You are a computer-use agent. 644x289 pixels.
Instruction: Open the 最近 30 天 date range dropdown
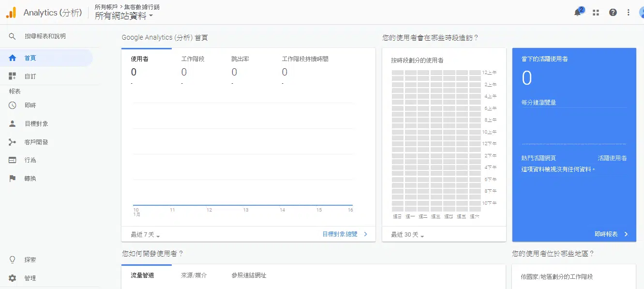click(407, 235)
